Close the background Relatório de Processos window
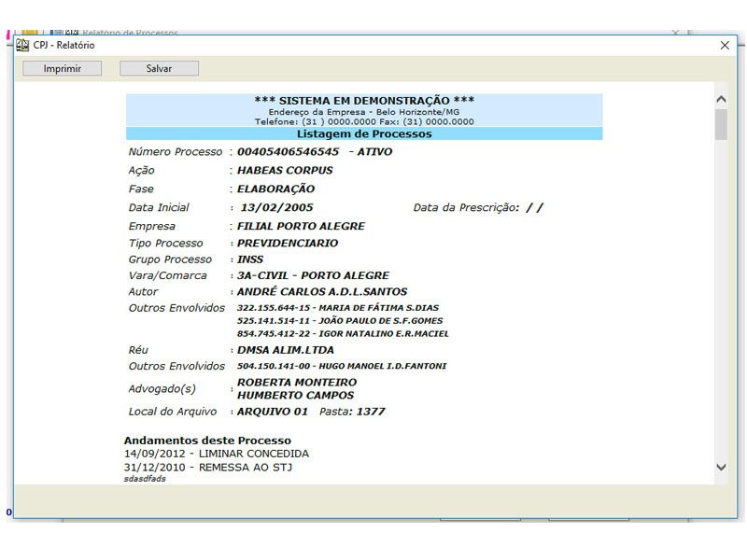The height and width of the screenshot is (560, 747). click(676, 33)
